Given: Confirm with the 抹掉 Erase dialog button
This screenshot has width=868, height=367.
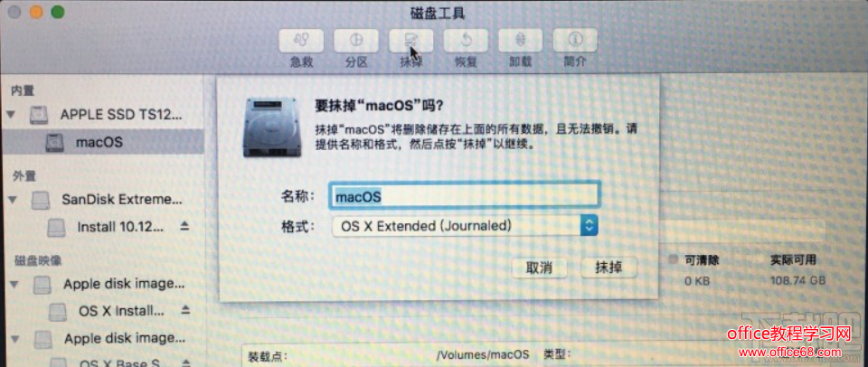Looking at the screenshot, I should [x=609, y=268].
